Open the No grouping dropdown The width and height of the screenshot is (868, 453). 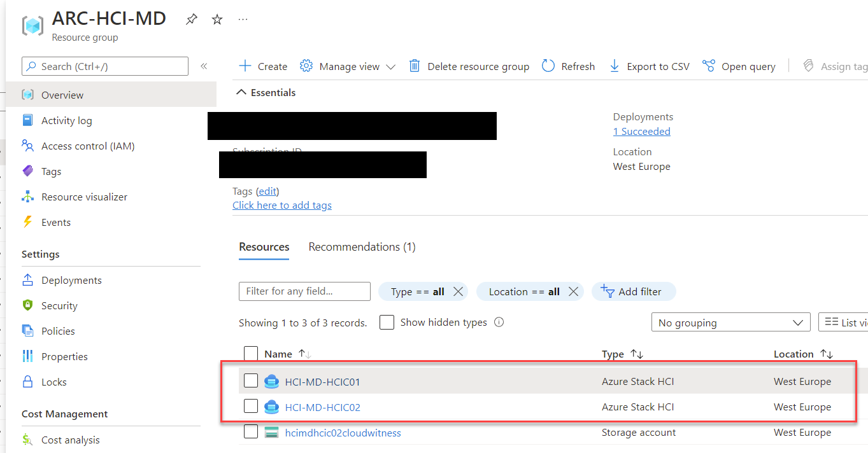click(730, 323)
